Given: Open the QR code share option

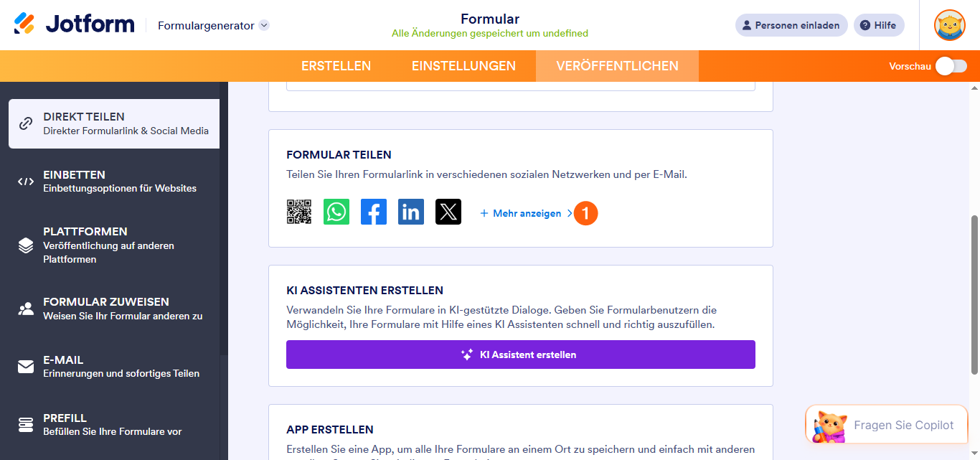Looking at the screenshot, I should 299,212.
